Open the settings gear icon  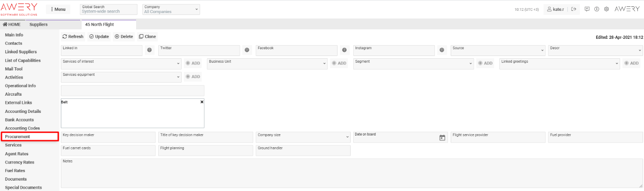(607, 9)
